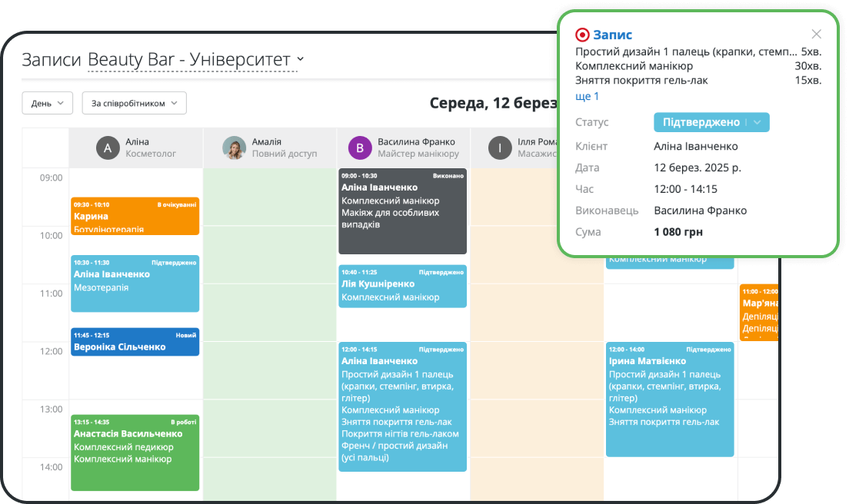Open Карина's orange Ботулінотерапія appointment
849x504 pixels.
(135, 216)
